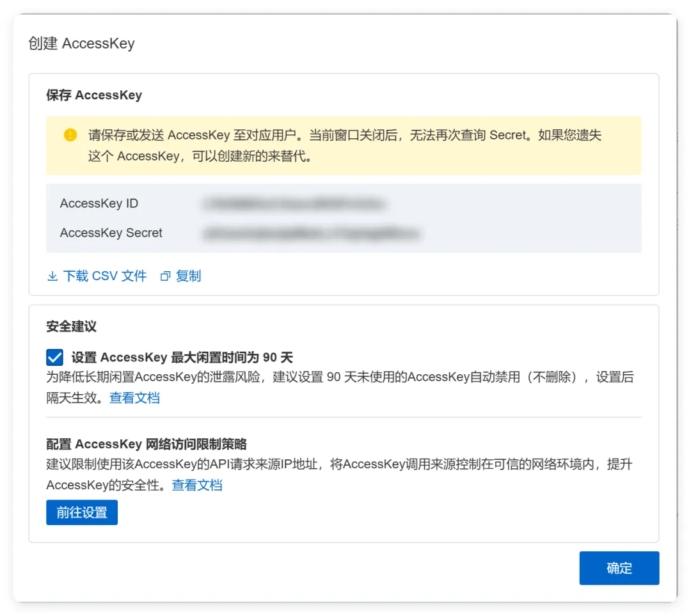Click the yellow warning icon in the notice
Image resolution: width=691 pixels, height=616 pixels.
[70, 135]
